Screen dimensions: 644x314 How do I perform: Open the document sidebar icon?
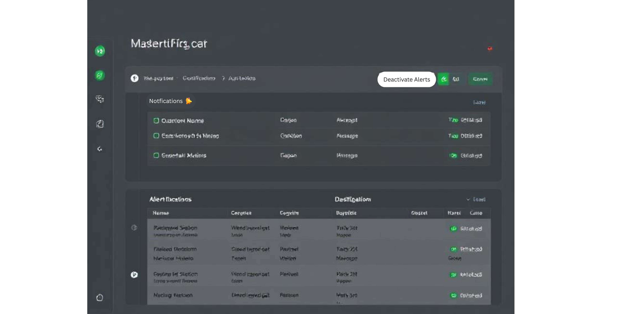(100, 124)
